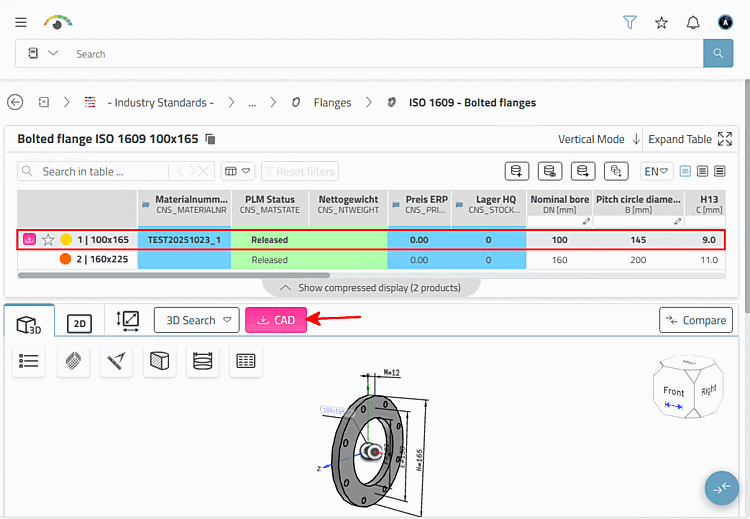Click the horizontal table scrollbar
Viewport: 750px width, 519px height.
pyautogui.click(x=174, y=275)
